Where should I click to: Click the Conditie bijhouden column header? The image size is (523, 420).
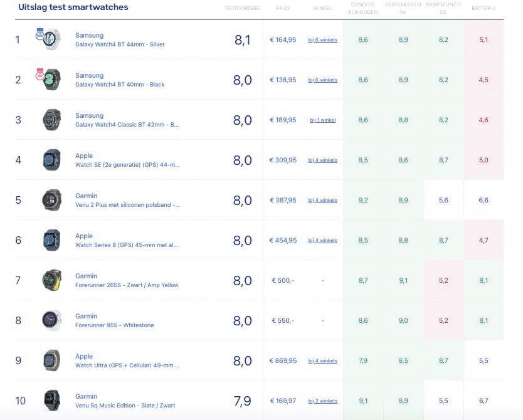point(363,8)
